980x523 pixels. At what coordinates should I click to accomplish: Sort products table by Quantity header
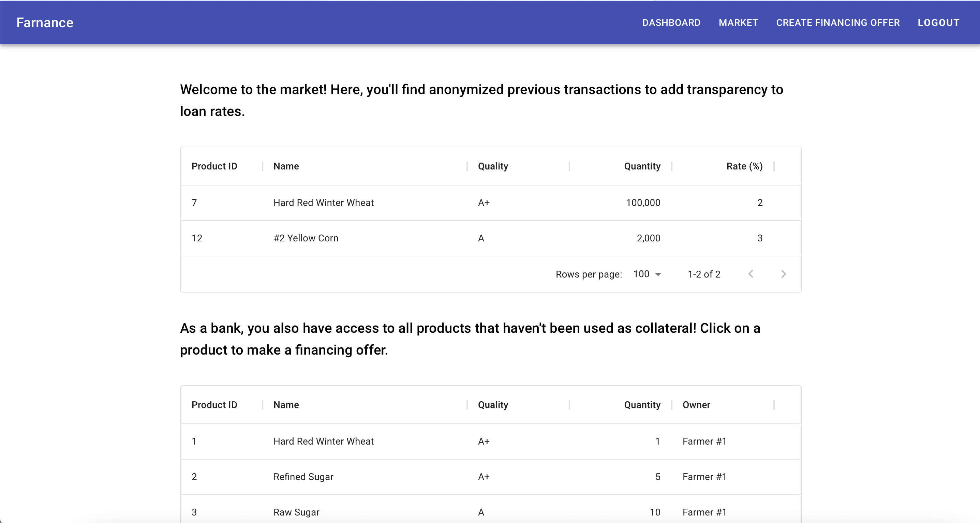[x=642, y=405]
